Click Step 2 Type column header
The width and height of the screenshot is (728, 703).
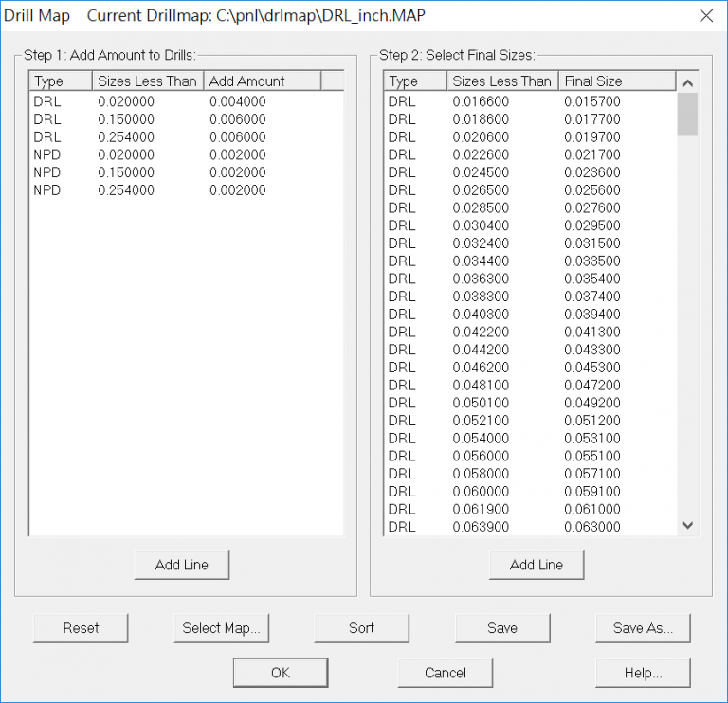pyautogui.click(x=415, y=81)
